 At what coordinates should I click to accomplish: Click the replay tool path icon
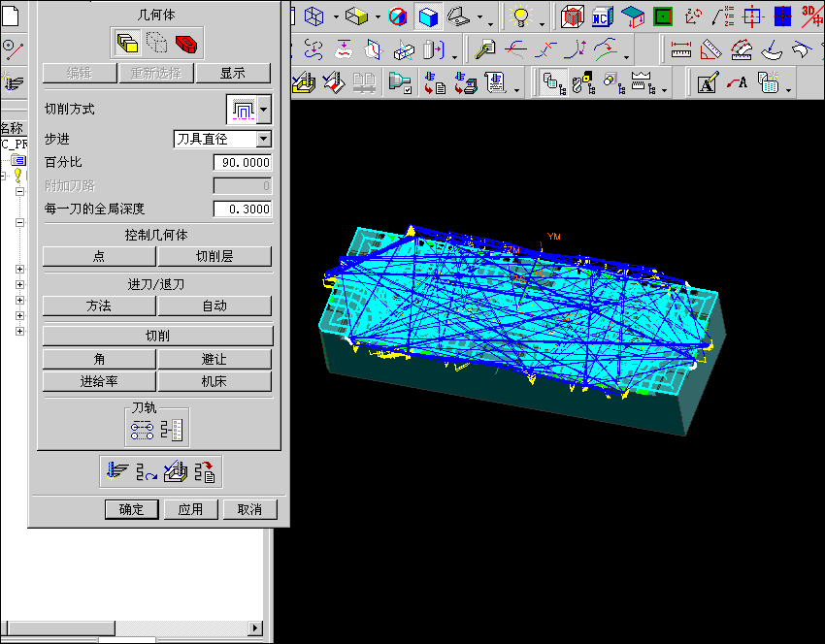[147, 471]
